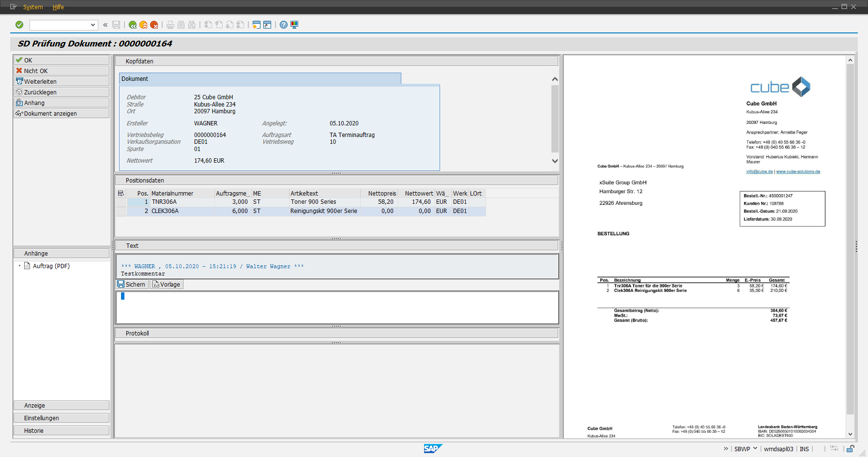868x457 pixels.
Task: Expand the SBWP status bar dropdown
Action: (x=755, y=448)
